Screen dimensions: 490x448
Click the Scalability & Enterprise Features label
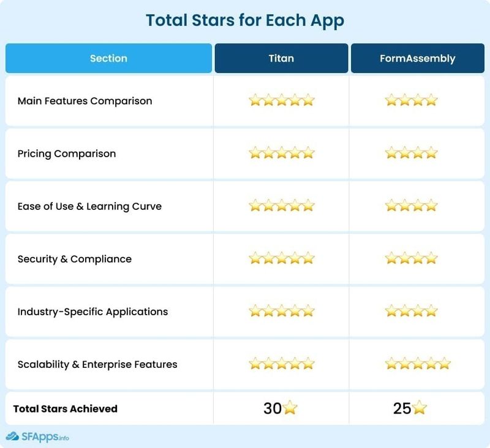coord(97,364)
